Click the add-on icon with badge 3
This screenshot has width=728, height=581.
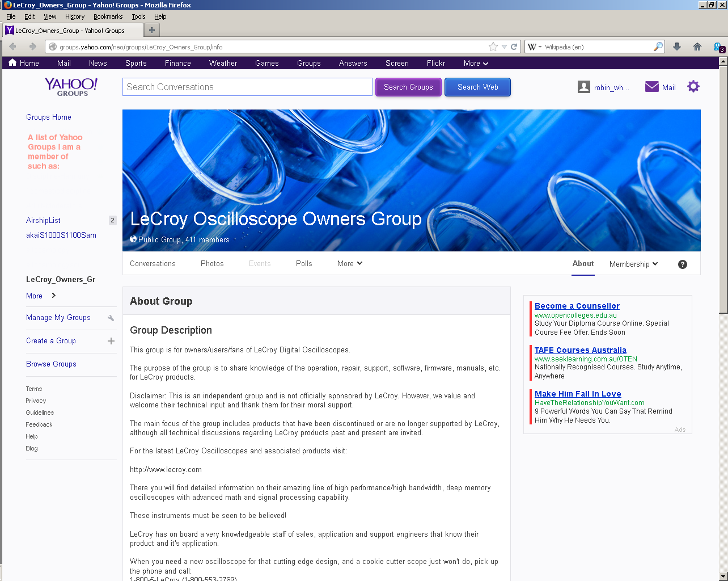pyautogui.click(x=719, y=47)
